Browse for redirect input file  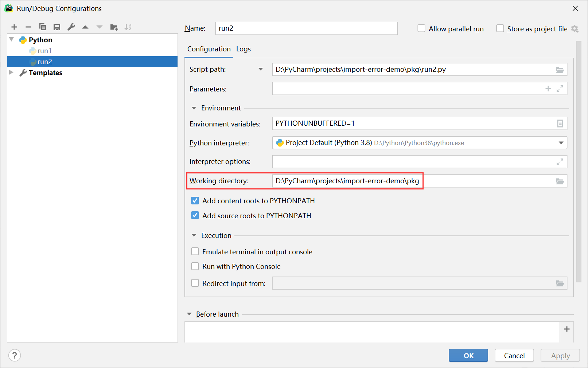tap(560, 283)
